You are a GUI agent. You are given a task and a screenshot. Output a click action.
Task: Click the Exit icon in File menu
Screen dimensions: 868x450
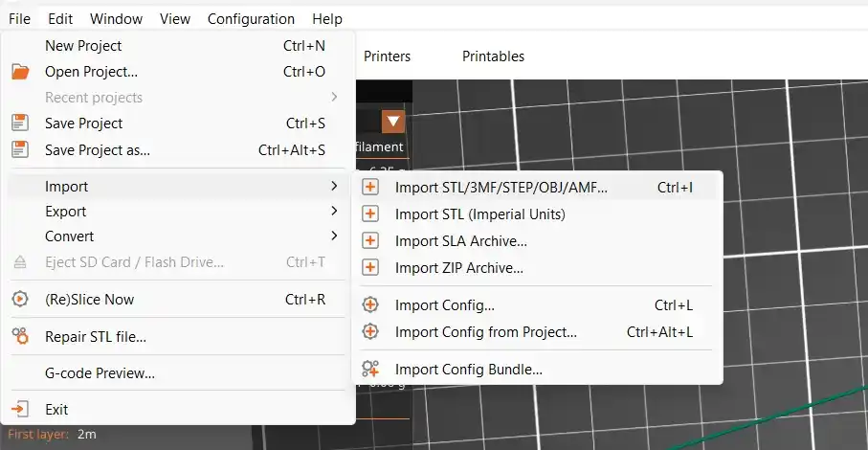click(x=20, y=410)
